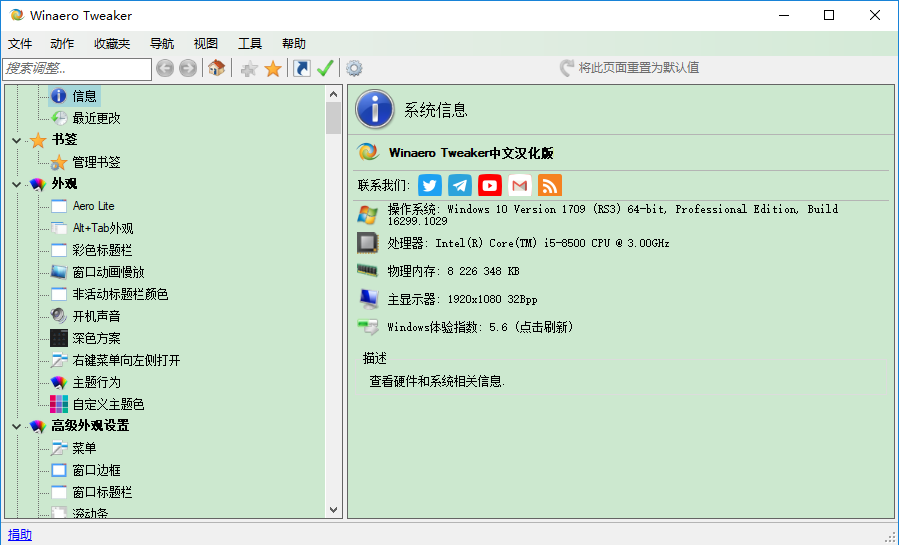Open the 工具 menu
The width and height of the screenshot is (899, 545).
pos(250,43)
